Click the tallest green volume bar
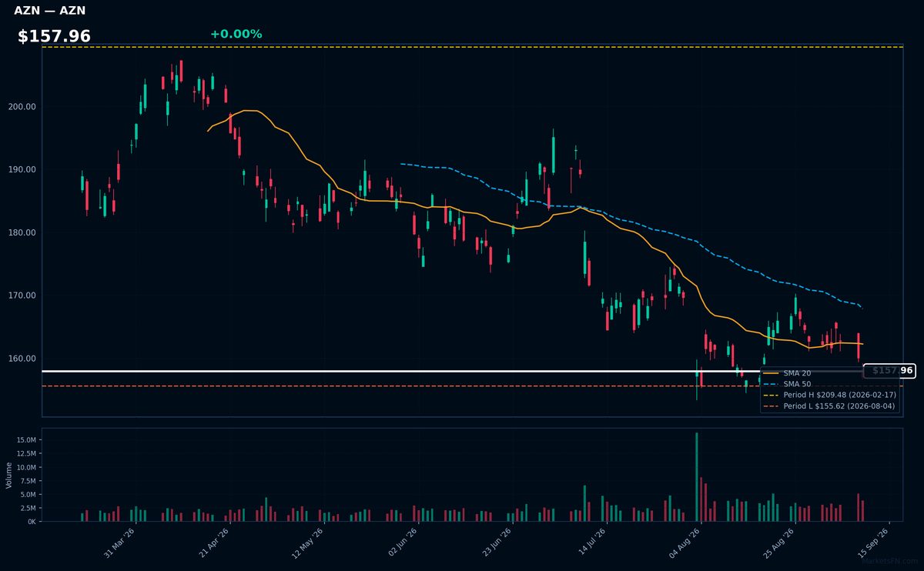The width and height of the screenshot is (924, 571). click(x=697, y=477)
